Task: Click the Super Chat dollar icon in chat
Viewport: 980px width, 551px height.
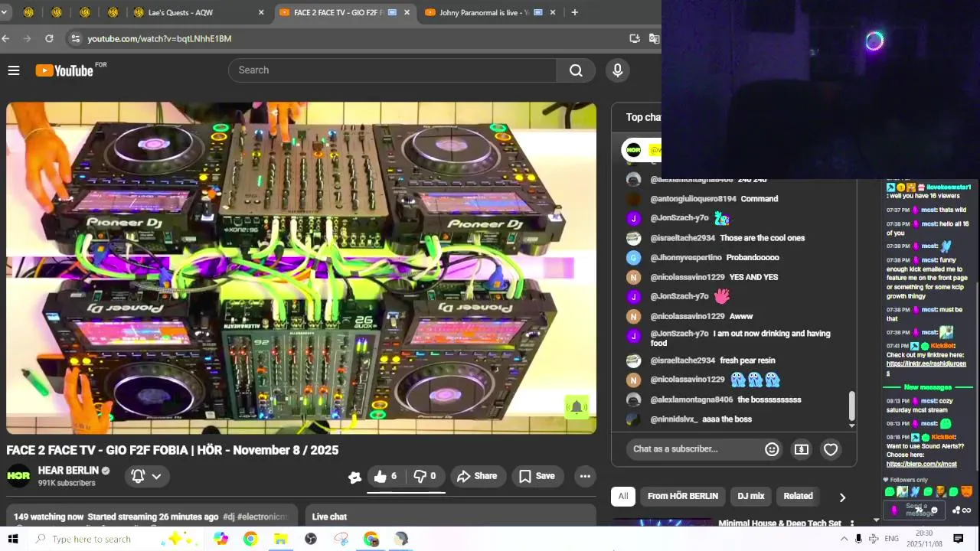Action: click(802, 449)
